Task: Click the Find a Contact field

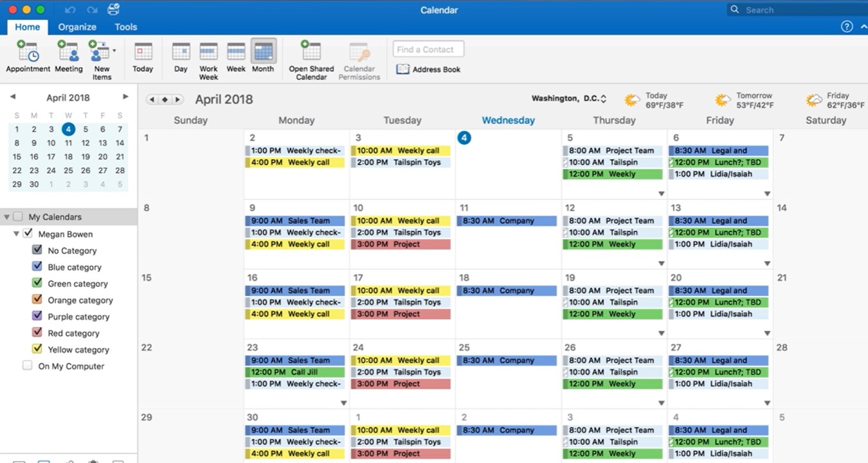Action: [429, 49]
